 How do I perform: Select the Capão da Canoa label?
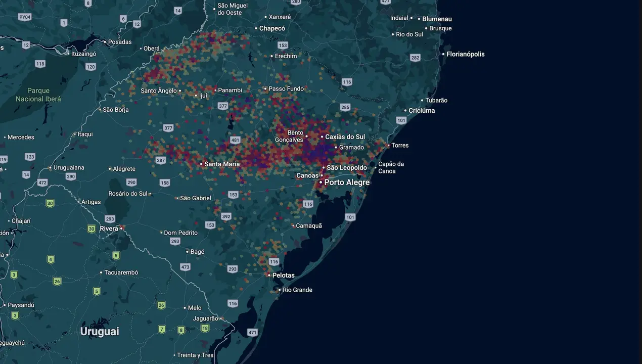[391, 167]
